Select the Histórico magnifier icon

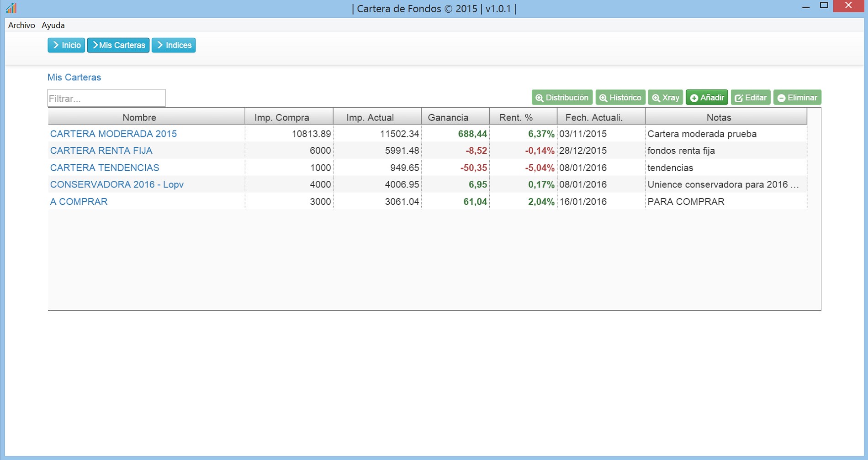tap(602, 97)
